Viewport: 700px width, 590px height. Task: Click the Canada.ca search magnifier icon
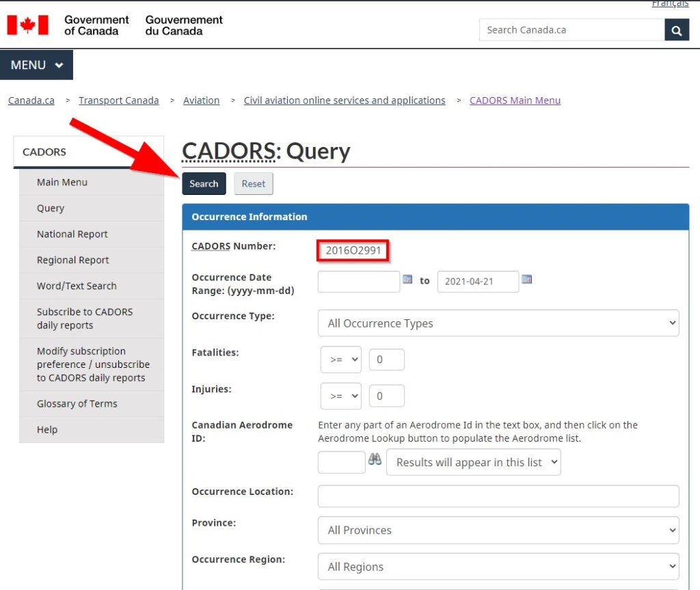(x=676, y=30)
